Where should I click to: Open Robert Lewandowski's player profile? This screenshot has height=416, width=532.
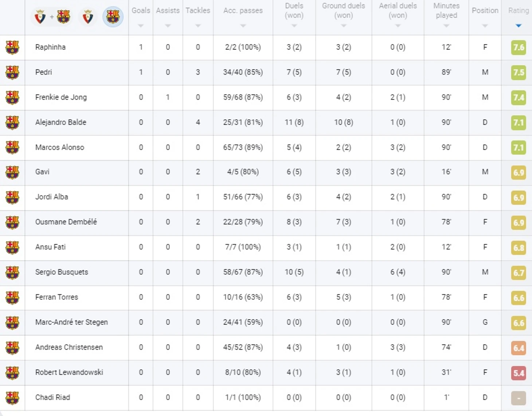69,372
